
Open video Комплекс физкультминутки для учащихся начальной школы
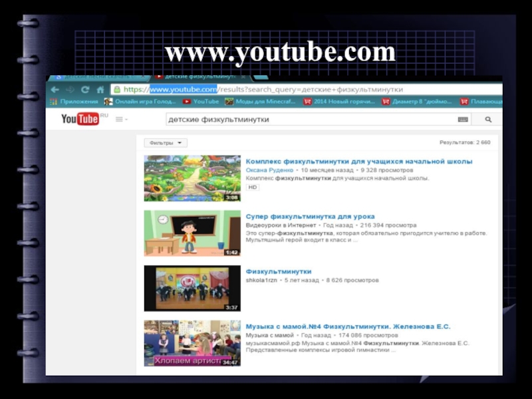(x=359, y=162)
